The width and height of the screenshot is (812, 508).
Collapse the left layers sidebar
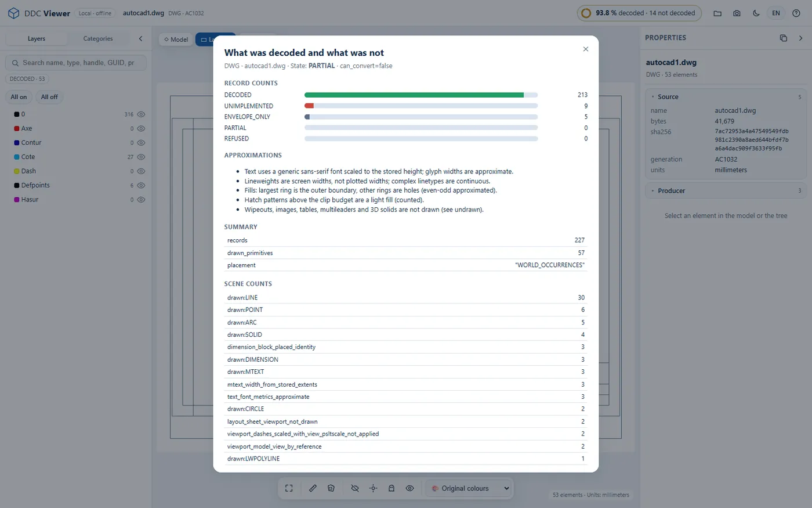tap(140, 39)
